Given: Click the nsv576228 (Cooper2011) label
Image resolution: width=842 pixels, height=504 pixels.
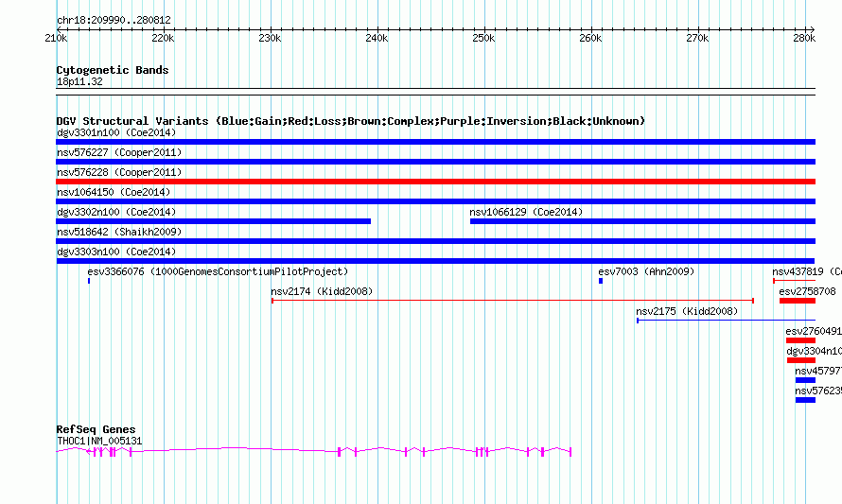Looking at the screenshot, I should tap(119, 172).
